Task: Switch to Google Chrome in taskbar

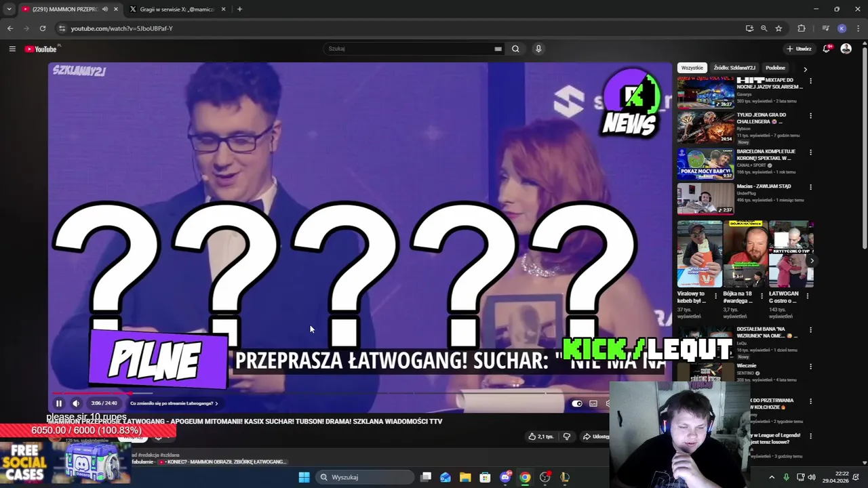Action: (525, 477)
